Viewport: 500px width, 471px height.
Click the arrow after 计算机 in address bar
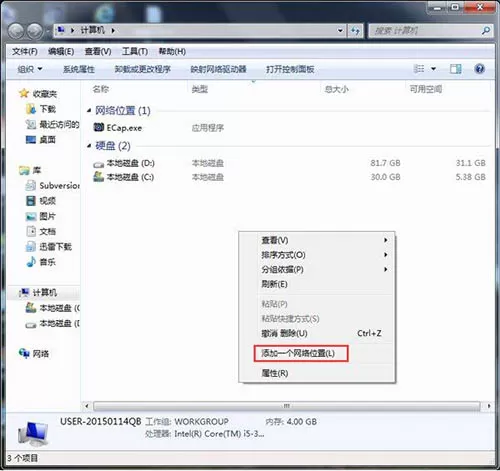click(x=113, y=31)
